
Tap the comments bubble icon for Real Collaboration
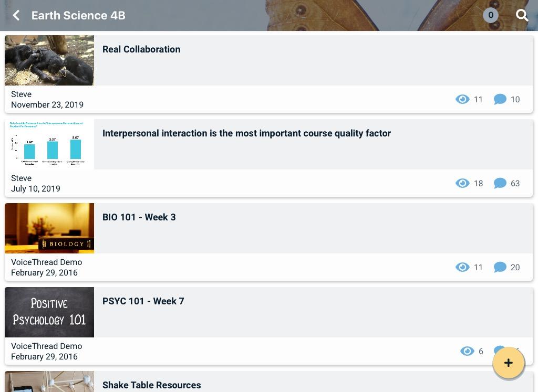click(x=500, y=99)
